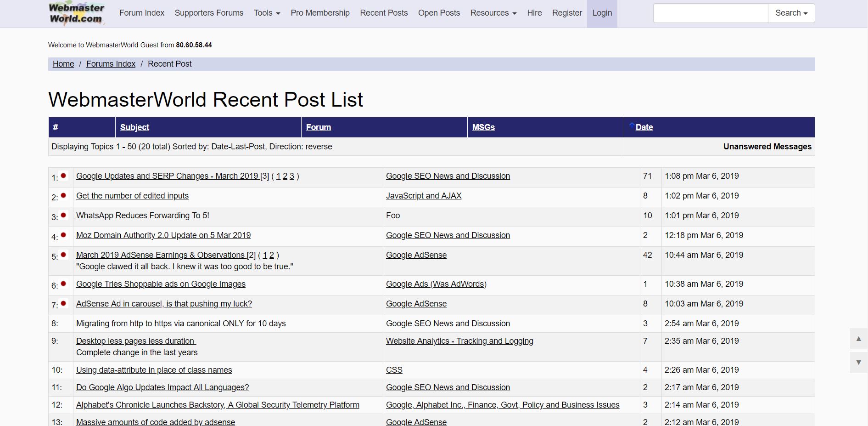The height and width of the screenshot is (426, 868).
Task: Open the Resources dropdown menu
Action: [x=493, y=13]
